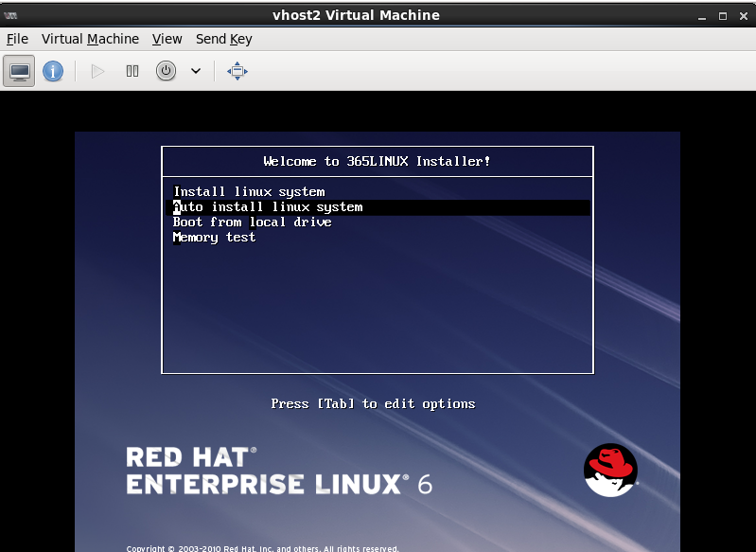The height and width of the screenshot is (552, 756).
Task: Maximize the vhost2 Virtual Machine window
Action: point(723,16)
